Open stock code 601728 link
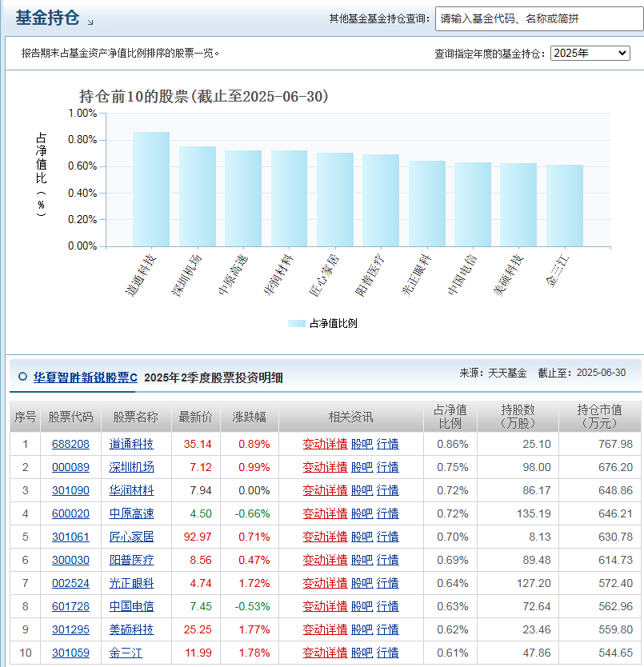The height and width of the screenshot is (667, 644). (x=70, y=606)
